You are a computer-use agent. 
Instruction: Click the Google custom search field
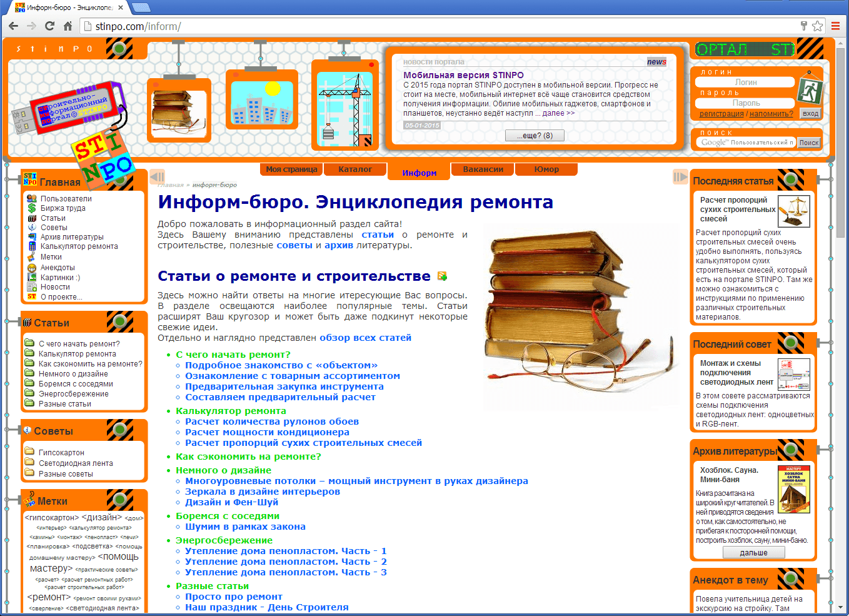coord(746,143)
